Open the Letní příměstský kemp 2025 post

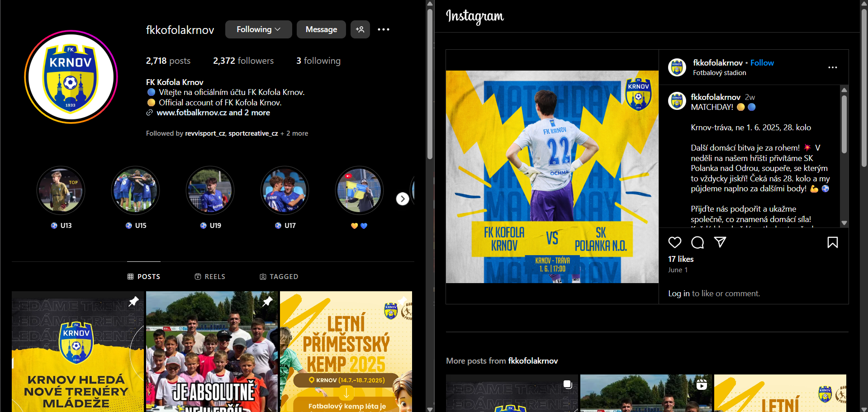tap(346, 351)
